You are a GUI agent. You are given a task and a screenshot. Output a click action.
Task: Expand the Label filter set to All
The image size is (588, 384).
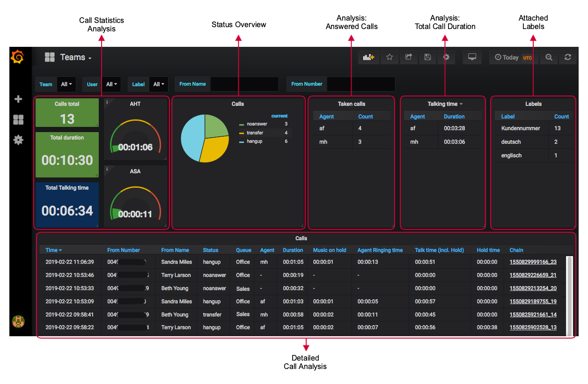tap(159, 84)
